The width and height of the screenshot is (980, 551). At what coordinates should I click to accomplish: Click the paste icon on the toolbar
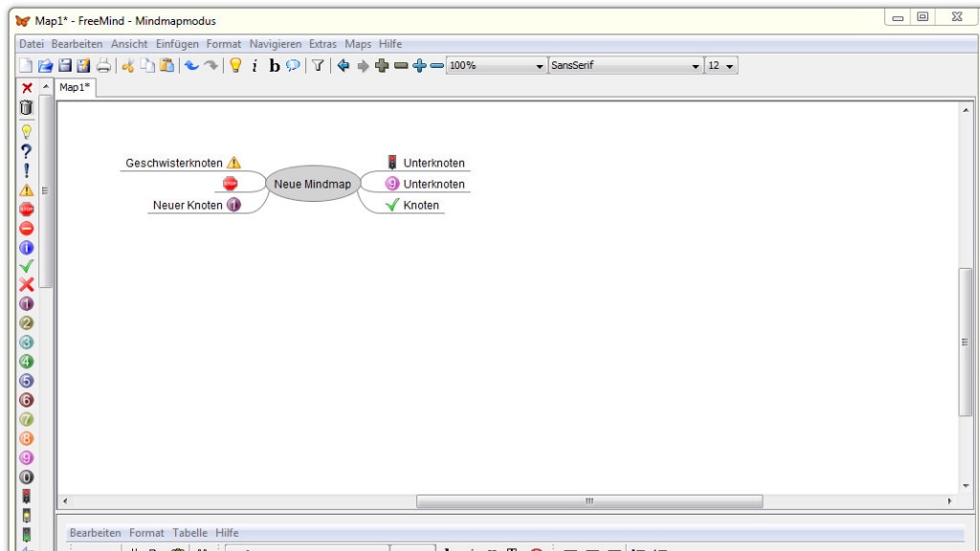tap(168, 66)
